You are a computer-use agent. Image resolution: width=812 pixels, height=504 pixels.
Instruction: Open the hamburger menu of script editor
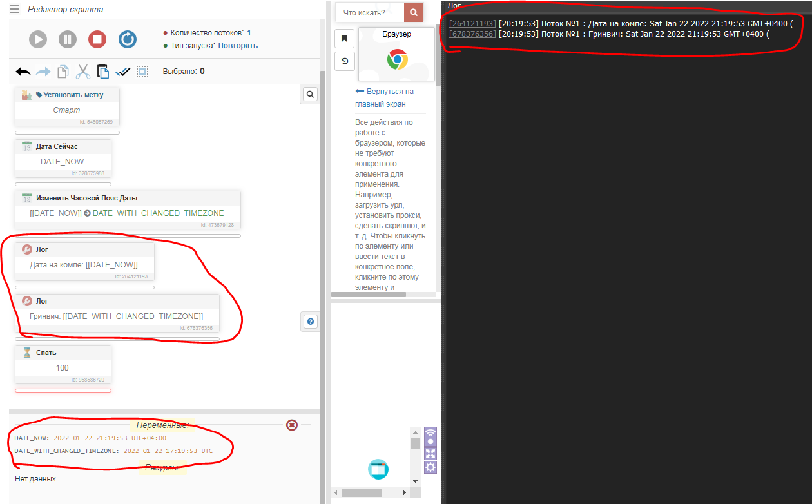coord(15,10)
